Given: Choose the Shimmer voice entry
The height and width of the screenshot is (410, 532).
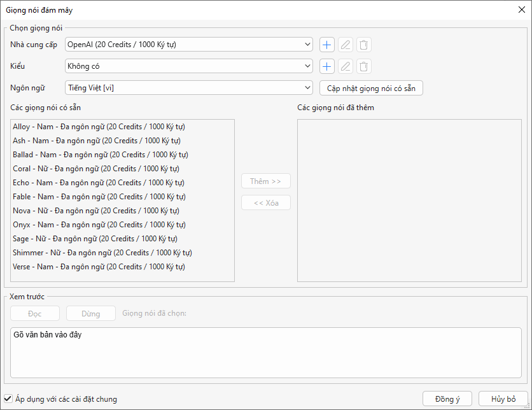Looking at the screenshot, I should [x=102, y=253].
